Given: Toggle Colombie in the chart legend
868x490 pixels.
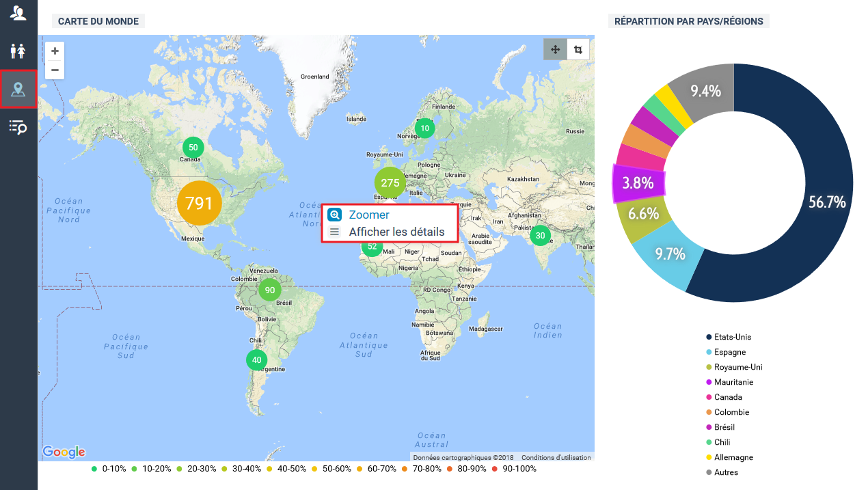Looking at the screenshot, I should (728, 412).
